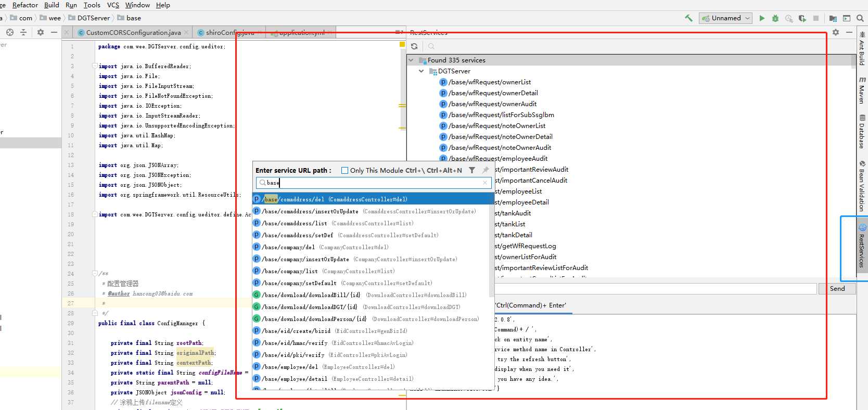The image size is (868, 410).
Task: Switch to application.yml editor tab
Action: tap(301, 32)
